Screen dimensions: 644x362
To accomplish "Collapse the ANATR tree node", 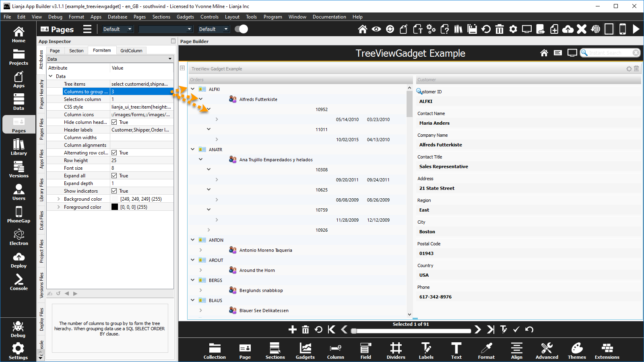I will pyautogui.click(x=193, y=149).
